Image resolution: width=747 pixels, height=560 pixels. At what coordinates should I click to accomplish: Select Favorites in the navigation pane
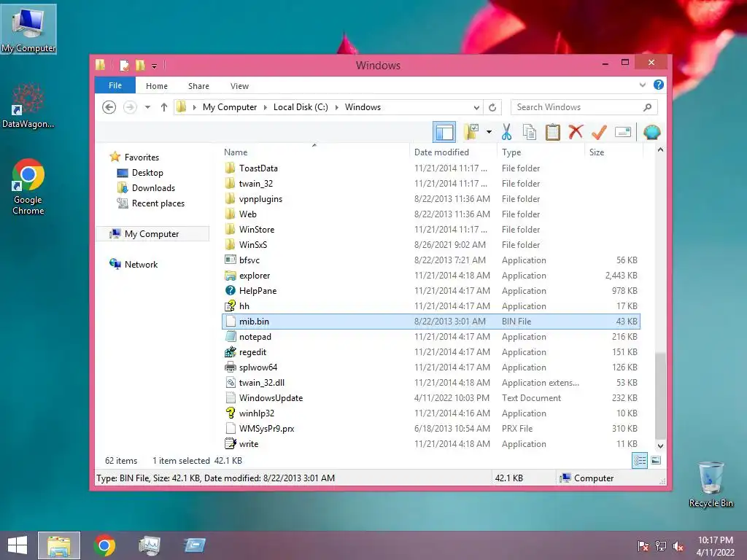[142, 157]
